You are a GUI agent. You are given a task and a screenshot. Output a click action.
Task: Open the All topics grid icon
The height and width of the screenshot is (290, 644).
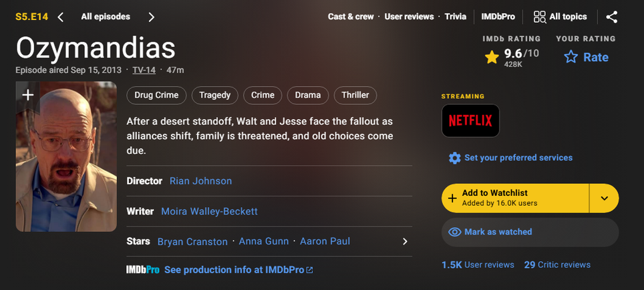(539, 17)
